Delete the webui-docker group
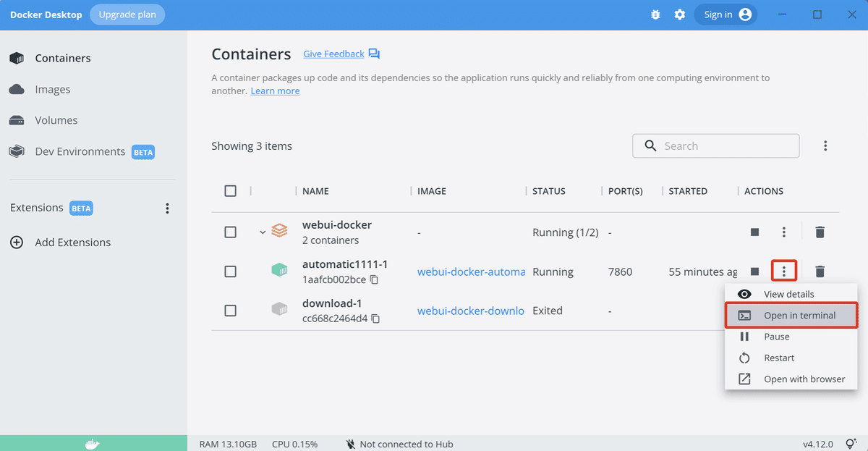Image resolution: width=868 pixels, height=451 pixels. (820, 232)
